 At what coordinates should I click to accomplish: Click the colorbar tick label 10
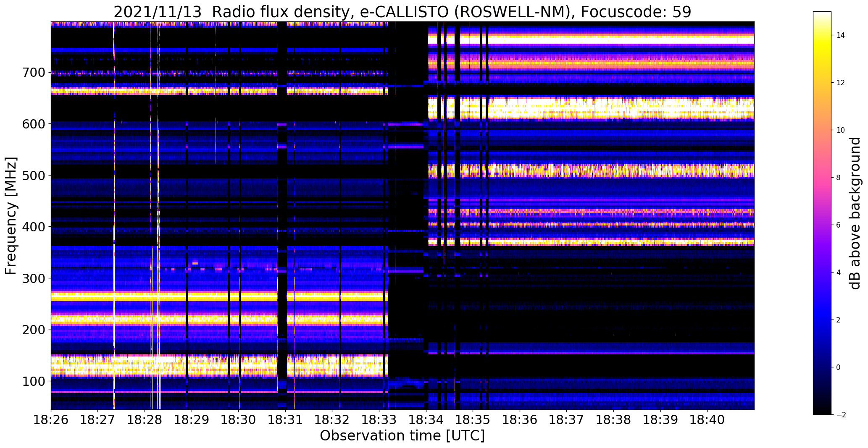[x=841, y=130]
